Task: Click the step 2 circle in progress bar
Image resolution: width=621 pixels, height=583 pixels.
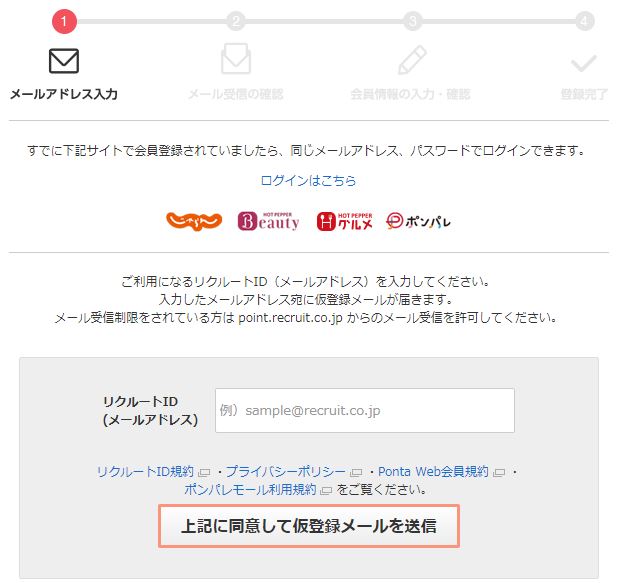Action: point(236,21)
